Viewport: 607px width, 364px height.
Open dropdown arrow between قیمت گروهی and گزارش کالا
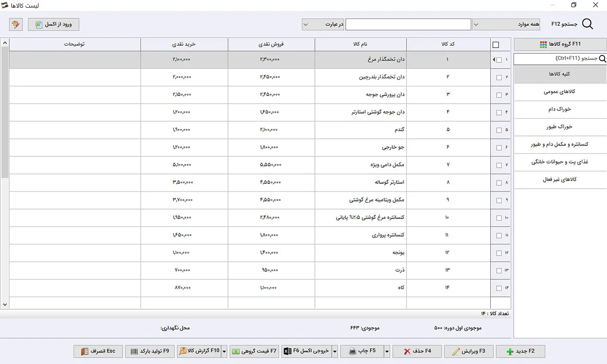coord(224,351)
